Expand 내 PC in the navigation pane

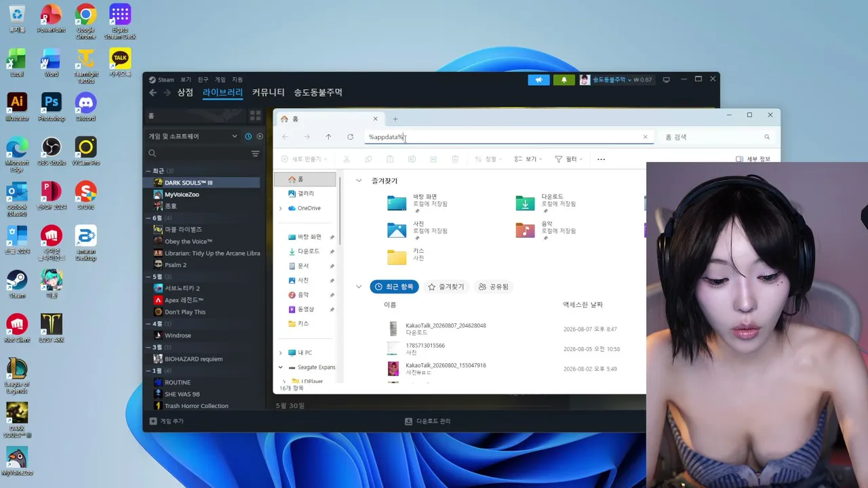tap(281, 352)
